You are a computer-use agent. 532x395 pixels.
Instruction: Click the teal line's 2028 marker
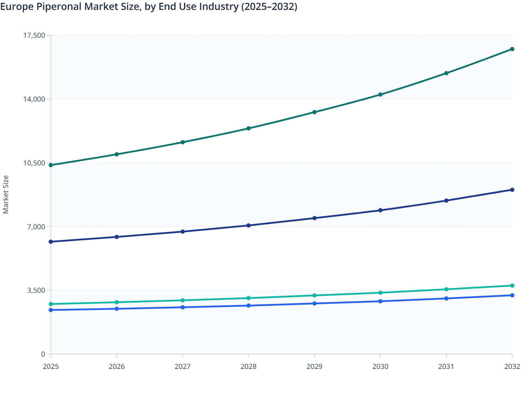coord(249,298)
